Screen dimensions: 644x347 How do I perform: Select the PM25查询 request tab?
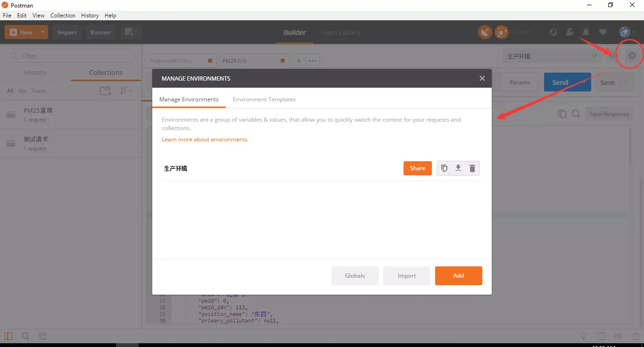click(253, 61)
